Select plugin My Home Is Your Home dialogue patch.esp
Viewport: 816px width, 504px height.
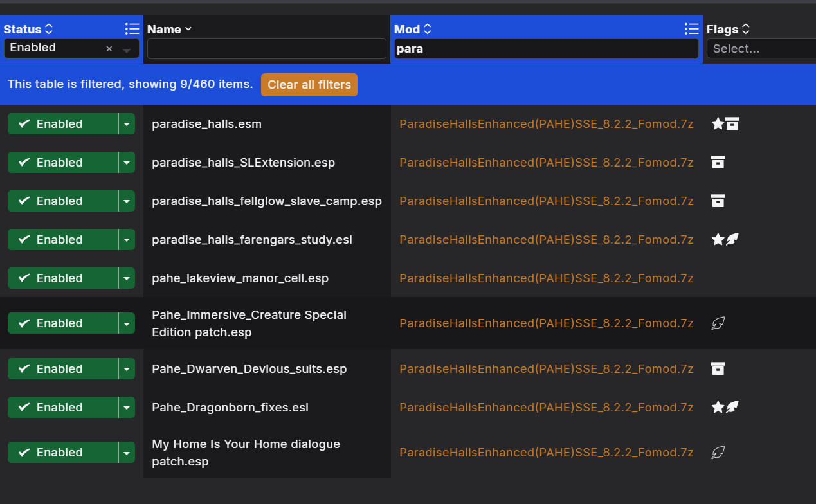pos(246,453)
